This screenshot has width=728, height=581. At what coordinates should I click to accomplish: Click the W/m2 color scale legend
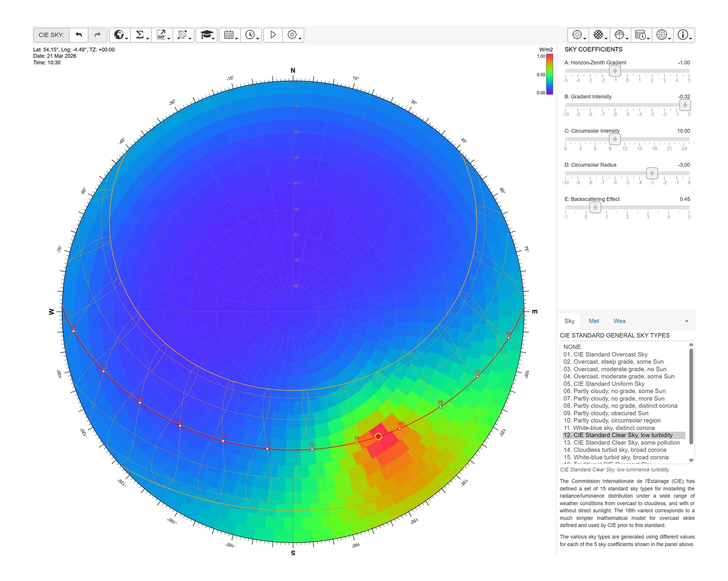[x=549, y=74]
